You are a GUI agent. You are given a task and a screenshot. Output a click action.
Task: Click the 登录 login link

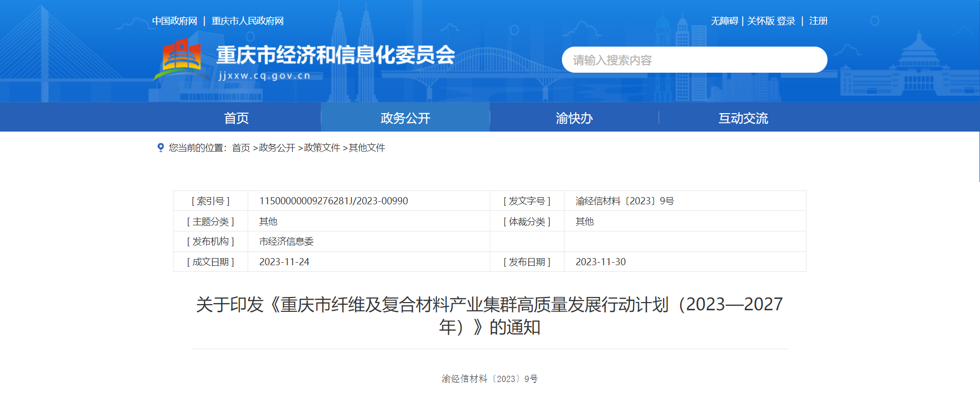[x=786, y=21]
